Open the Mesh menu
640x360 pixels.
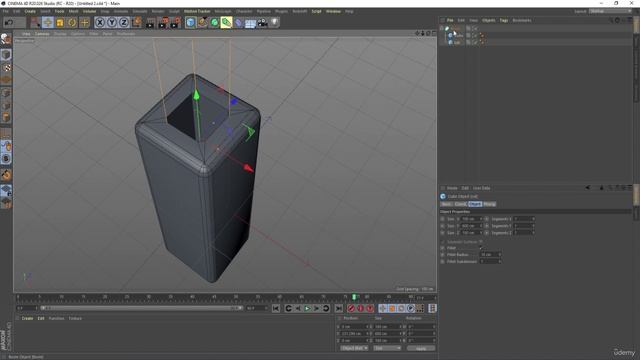pos(73,11)
